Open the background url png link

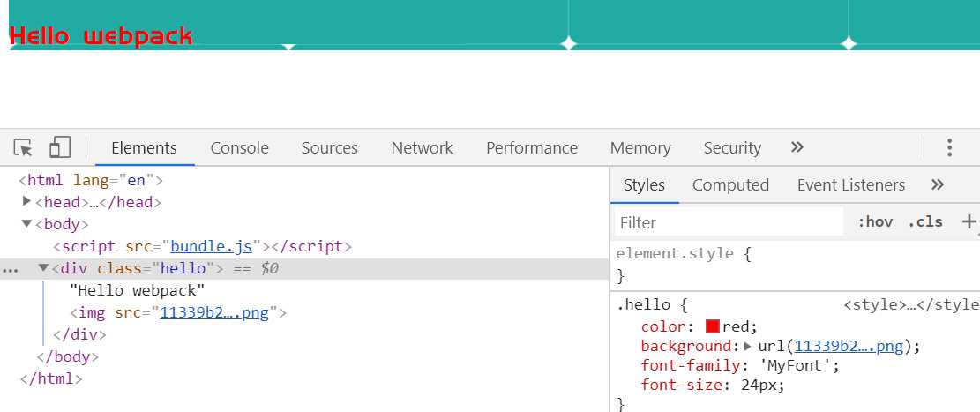pos(849,347)
